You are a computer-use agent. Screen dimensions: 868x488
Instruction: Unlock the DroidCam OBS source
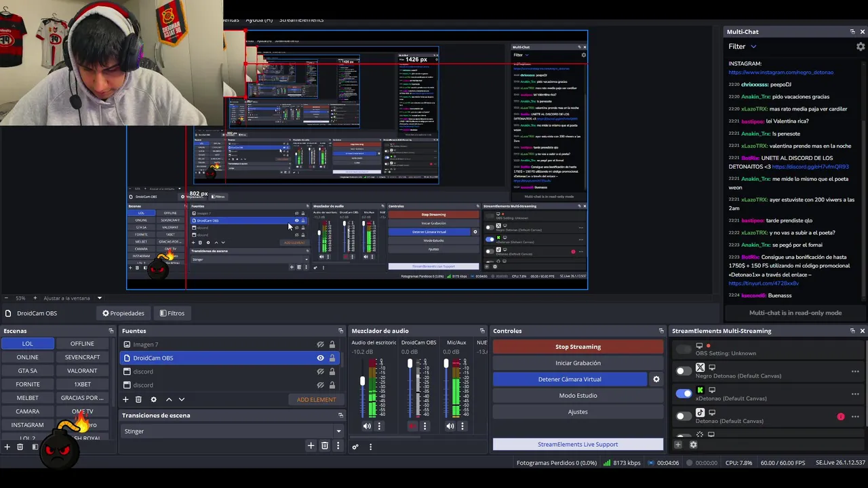(332, 358)
